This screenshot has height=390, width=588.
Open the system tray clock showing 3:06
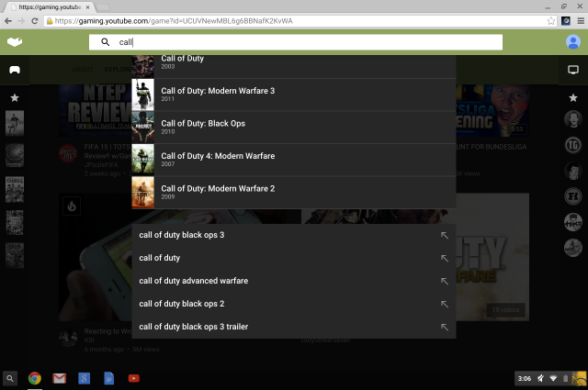click(524, 378)
